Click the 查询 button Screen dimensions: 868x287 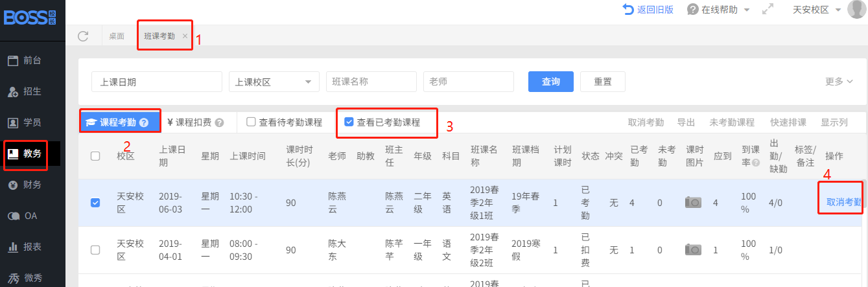[x=551, y=82]
